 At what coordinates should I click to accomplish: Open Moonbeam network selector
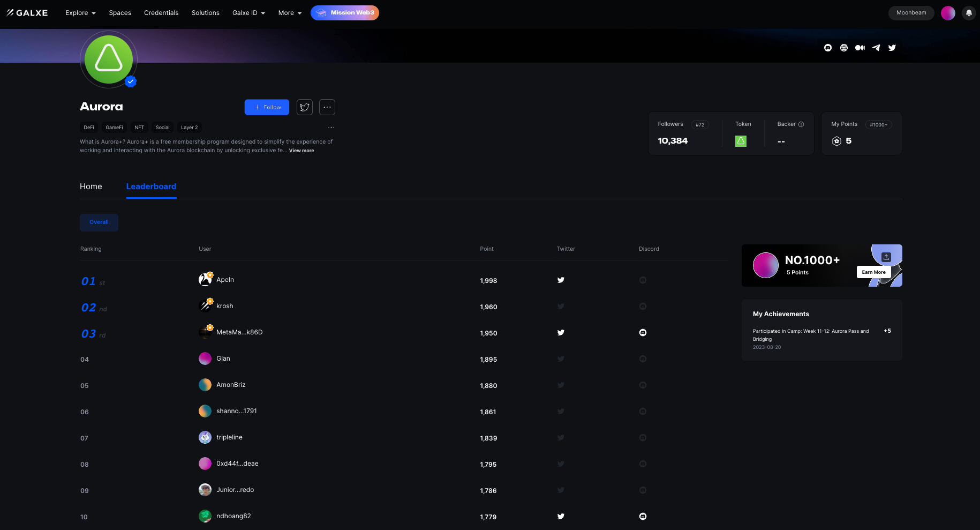pyautogui.click(x=911, y=13)
